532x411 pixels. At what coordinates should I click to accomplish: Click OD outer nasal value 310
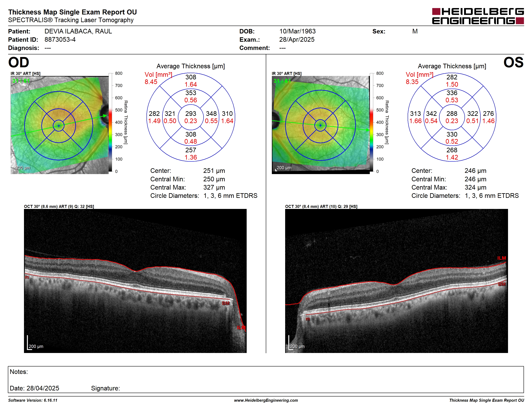point(227,113)
